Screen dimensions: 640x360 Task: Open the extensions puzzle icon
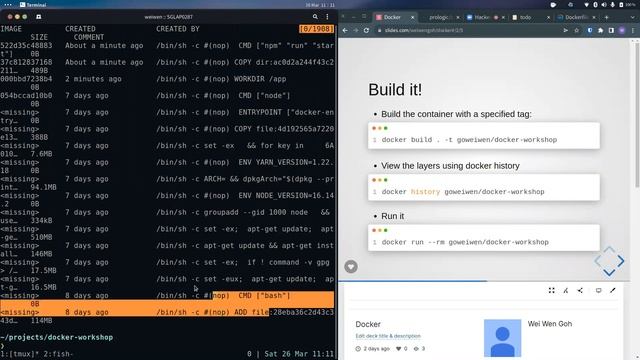pyautogui.click(x=600, y=30)
